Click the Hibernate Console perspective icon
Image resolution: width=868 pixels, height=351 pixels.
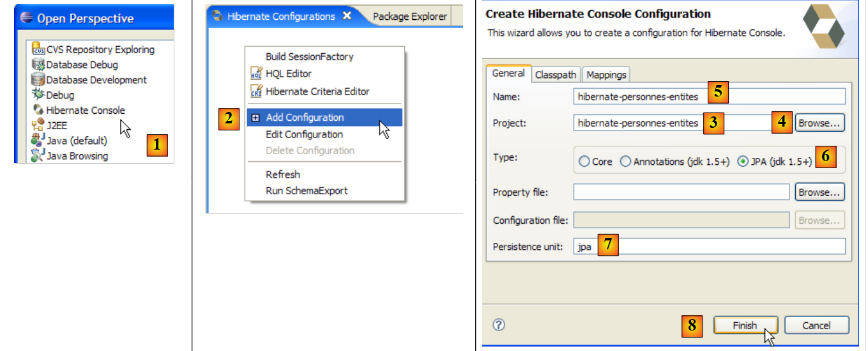point(38,110)
